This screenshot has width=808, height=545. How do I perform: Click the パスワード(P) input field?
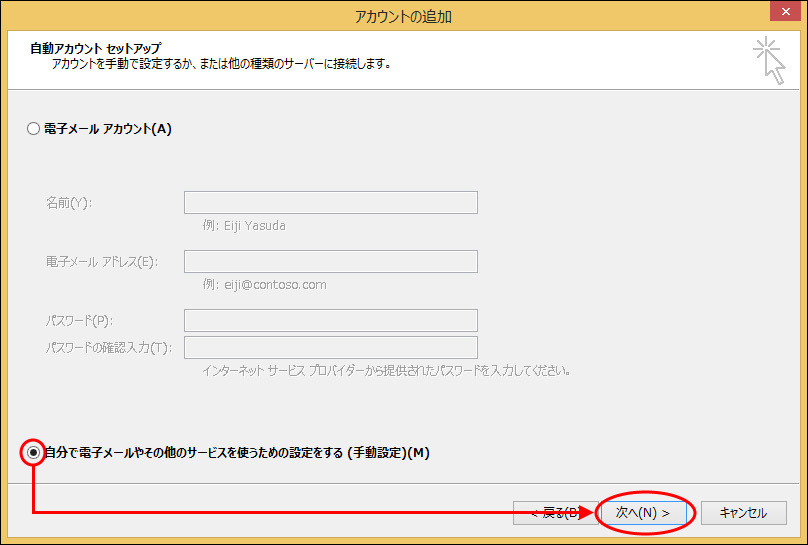click(331, 320)
